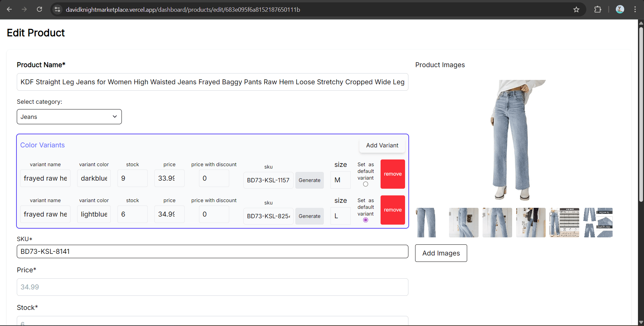Open the browser extensions menu
The width and height of the screenshot is (644, 326).
click(x=598, y=9)
